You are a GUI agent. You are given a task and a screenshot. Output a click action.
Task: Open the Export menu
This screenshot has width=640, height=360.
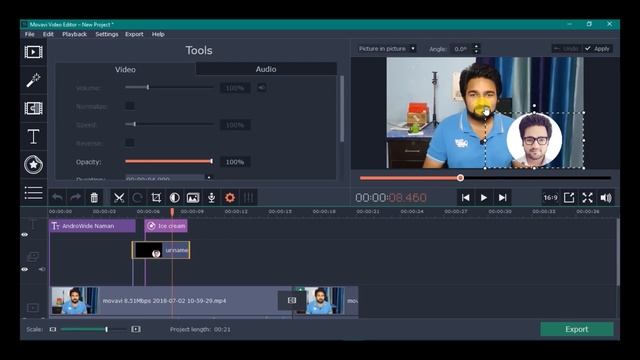(x=134, y=34)
